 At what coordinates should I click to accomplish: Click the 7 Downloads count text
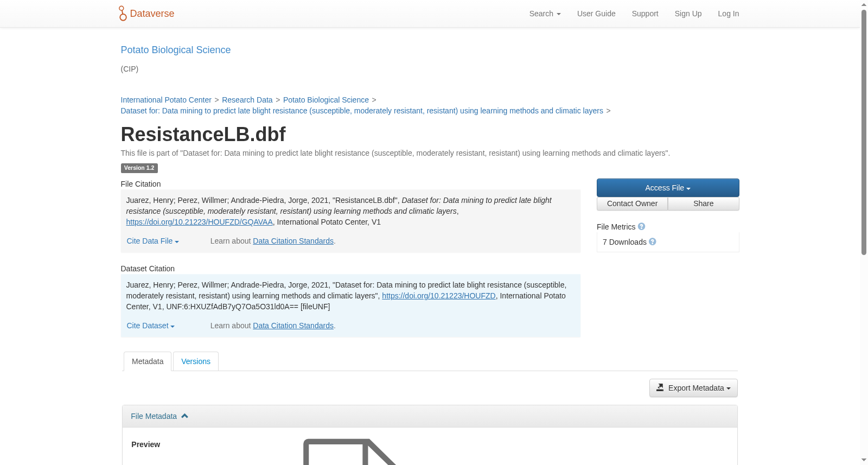624,242
